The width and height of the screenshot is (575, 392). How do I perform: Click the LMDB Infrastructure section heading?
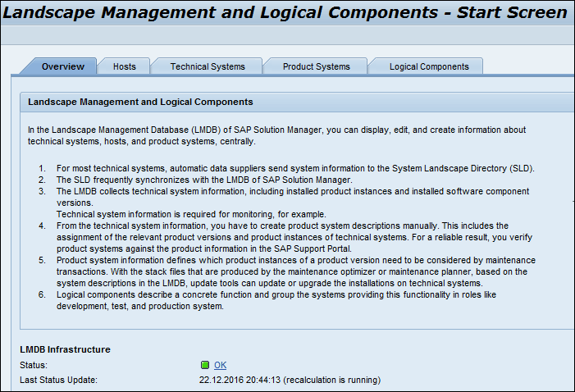tap(65, 349)
